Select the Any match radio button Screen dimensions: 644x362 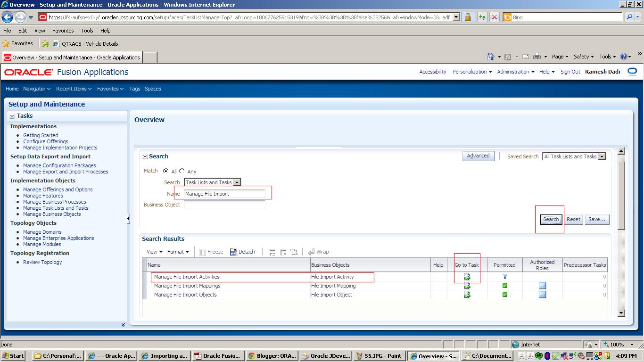tap(182, 171)
